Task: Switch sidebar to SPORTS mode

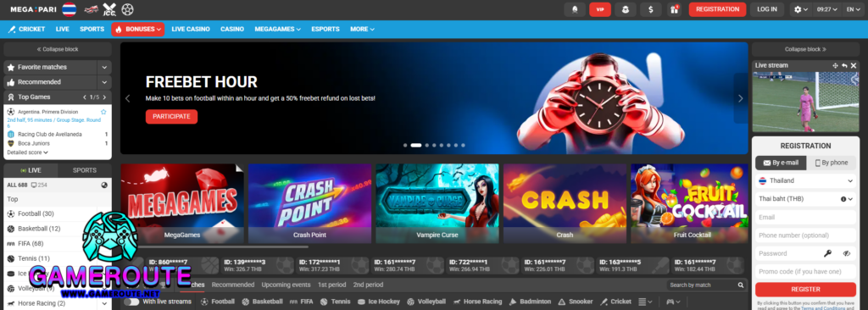Action: tap(85, 170)
